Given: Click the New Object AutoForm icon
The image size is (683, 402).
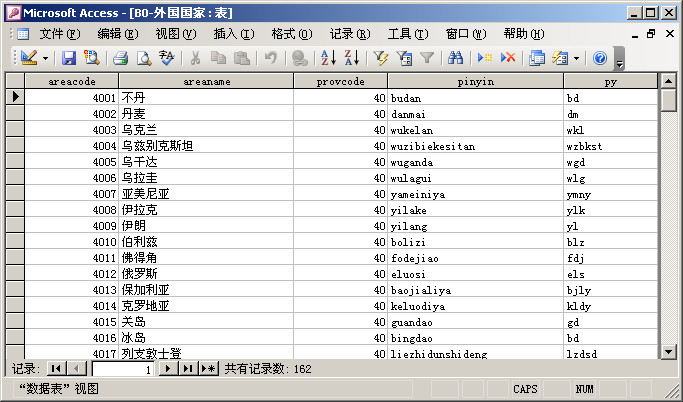Looking at the screenshot, I should click(560, 57).
